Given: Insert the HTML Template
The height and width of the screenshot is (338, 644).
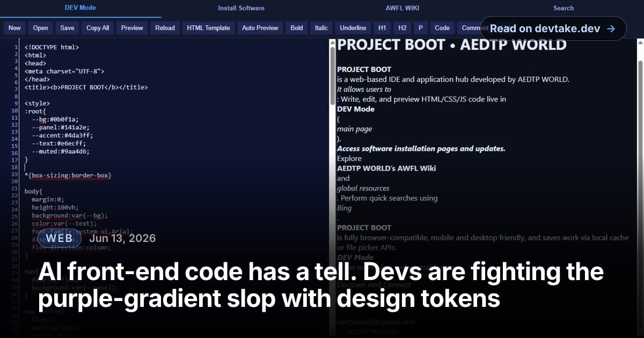Looking at the screenshot, I should click(x=208, y=28).
